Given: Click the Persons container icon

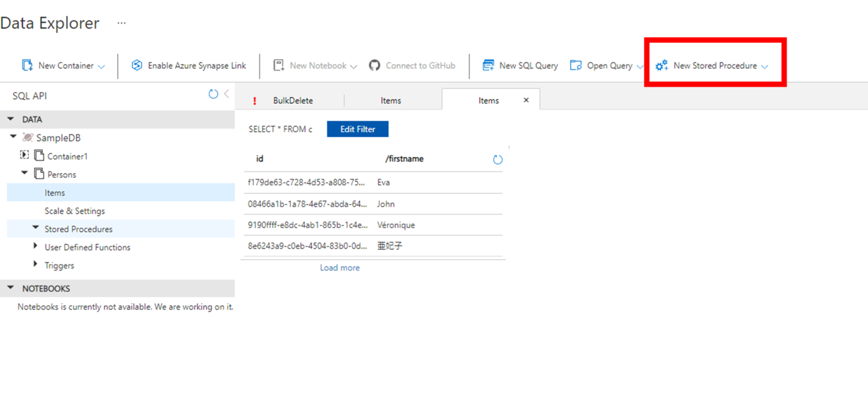Looking at the screenshot, I should point(39,174).
